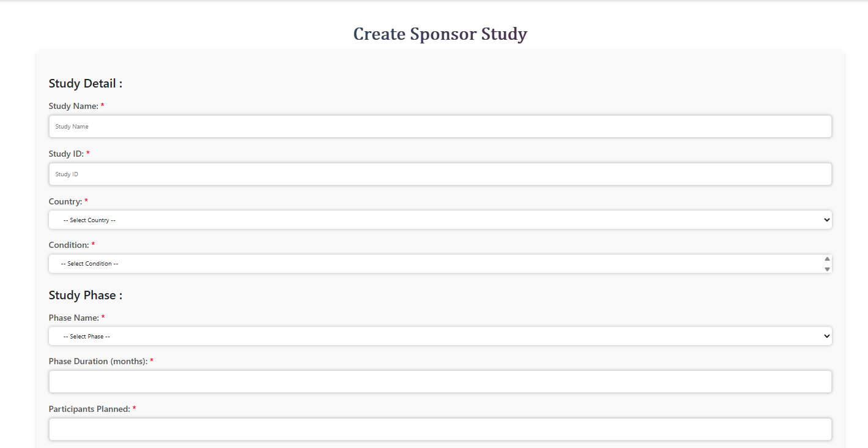This screenshot has width=868, height=448.
Task: Click the 'Create Sponsor Study' page title
Action: click(x=440, y=34)
